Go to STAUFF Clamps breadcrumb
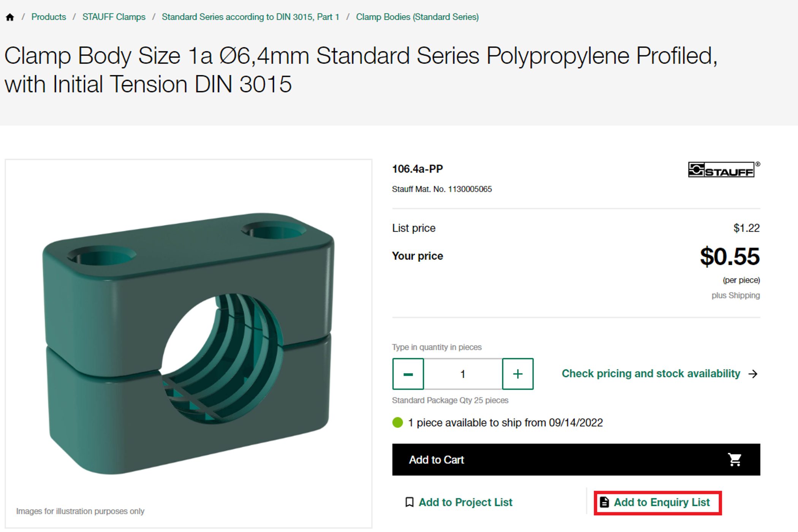Screen dimensions: 798x532 tap(114, 17)
